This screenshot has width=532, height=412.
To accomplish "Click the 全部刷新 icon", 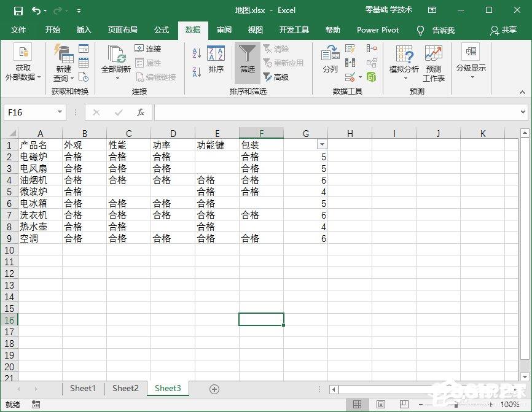I will [116, 54].
